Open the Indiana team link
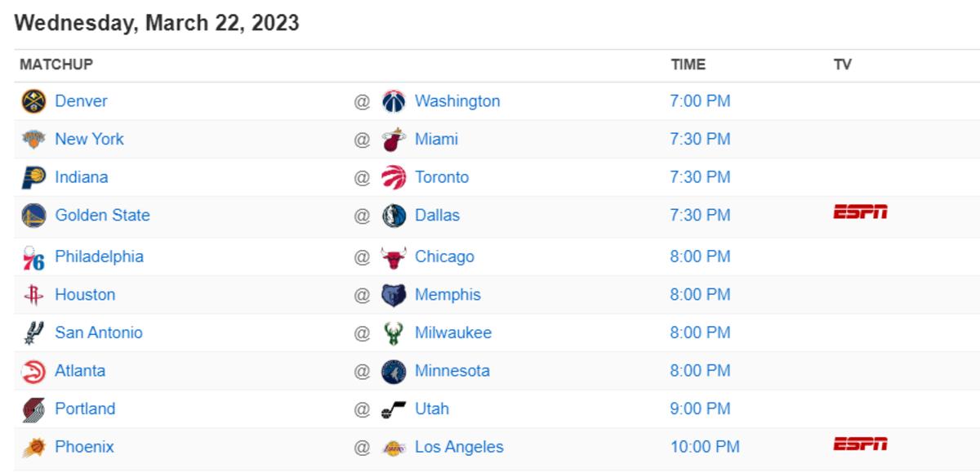This screenshot has width=980, height=473. pyautogui.click(x=81, y=177)
